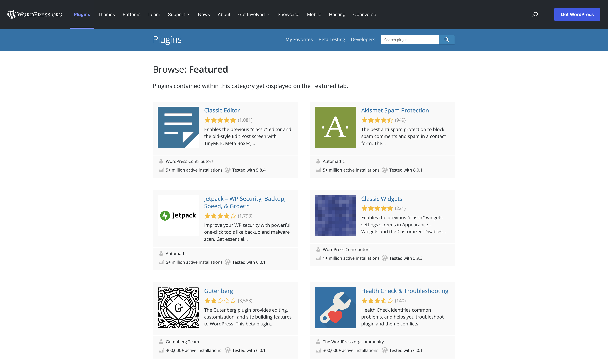Screen dimensions: 608x364
Task: Click Gutenberg's star rating
Action: (220, 301)
